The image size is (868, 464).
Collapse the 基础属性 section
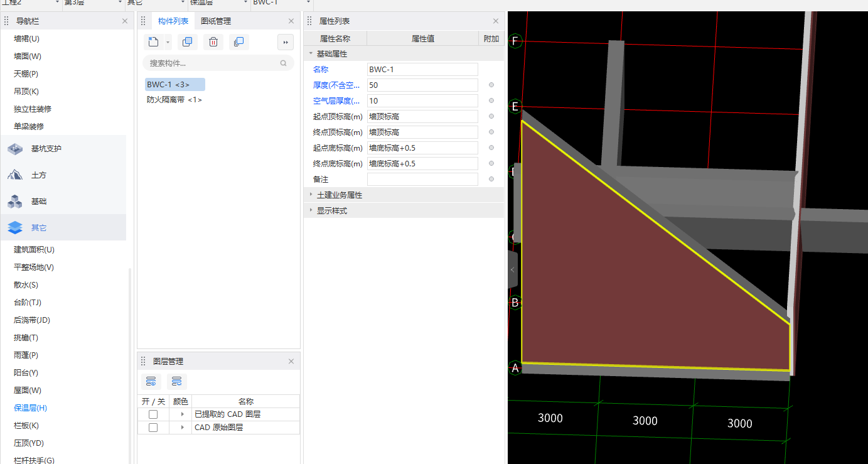pos(311,53)
